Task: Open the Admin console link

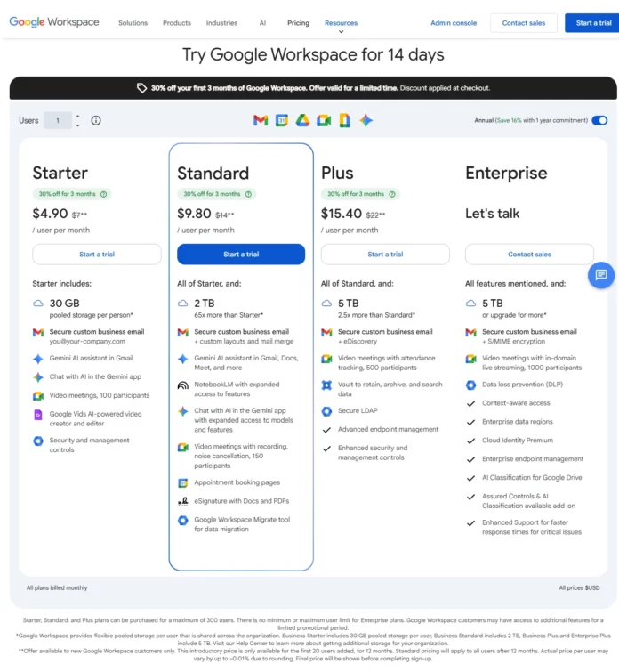Action: coord(454,23)
